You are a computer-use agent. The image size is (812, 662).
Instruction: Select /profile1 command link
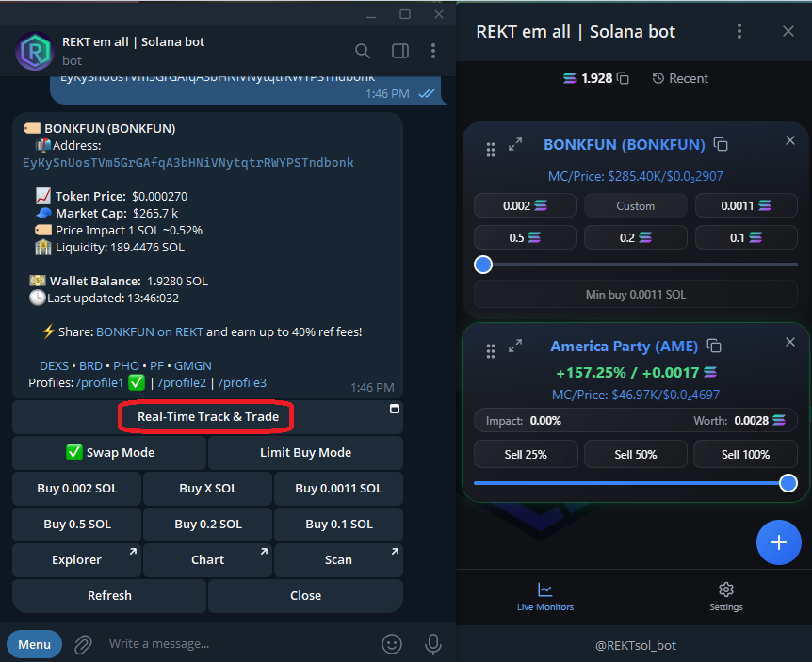[x=100, y=383]
